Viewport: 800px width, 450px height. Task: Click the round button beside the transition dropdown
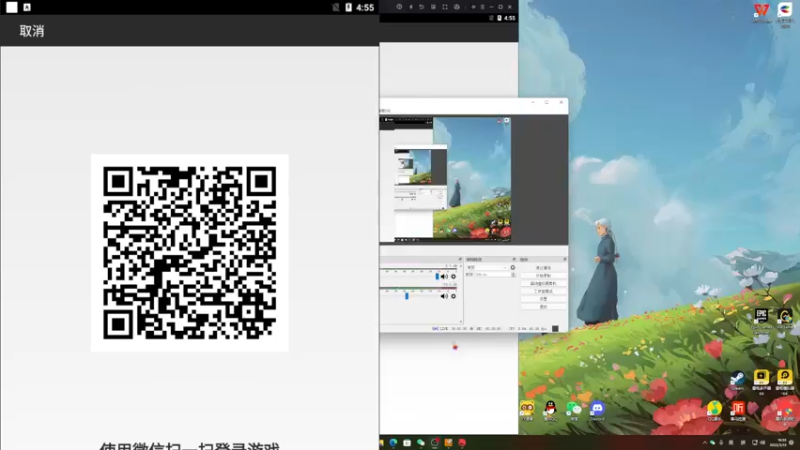[513, 267]
